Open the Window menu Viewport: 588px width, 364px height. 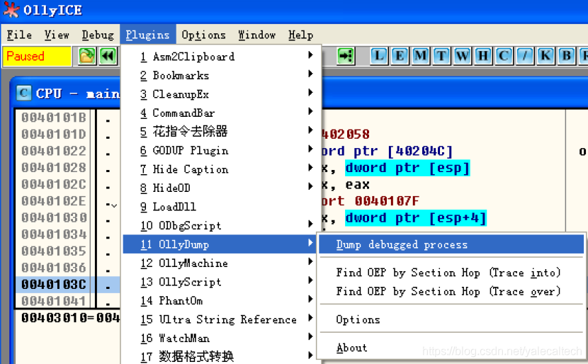(x=257, y=35)
